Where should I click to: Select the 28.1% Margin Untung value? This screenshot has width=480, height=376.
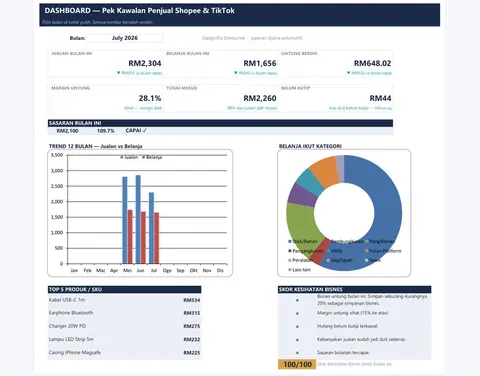tap(150, 98)
